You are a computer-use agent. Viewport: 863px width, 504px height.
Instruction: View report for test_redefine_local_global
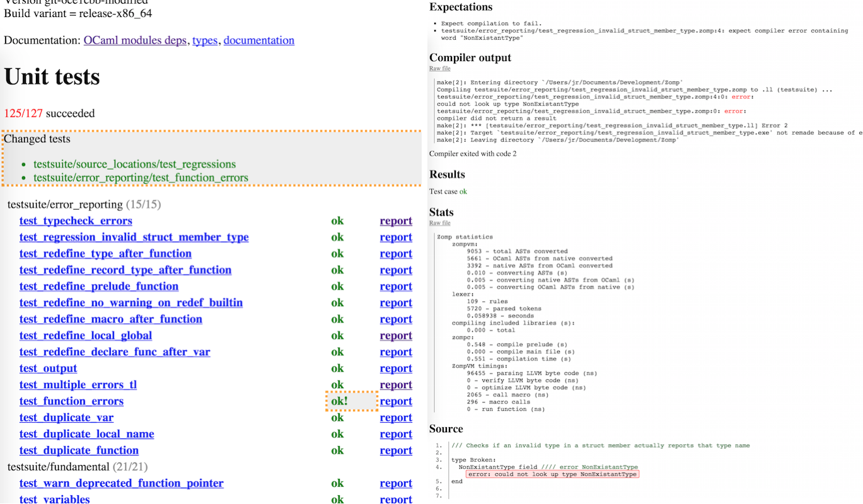[x=396, y=336]
